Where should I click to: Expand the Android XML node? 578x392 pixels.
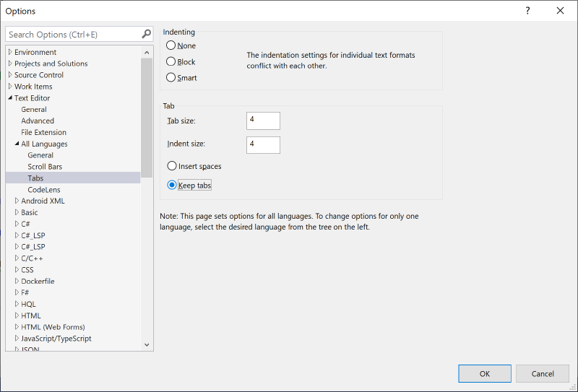[17, 201]
